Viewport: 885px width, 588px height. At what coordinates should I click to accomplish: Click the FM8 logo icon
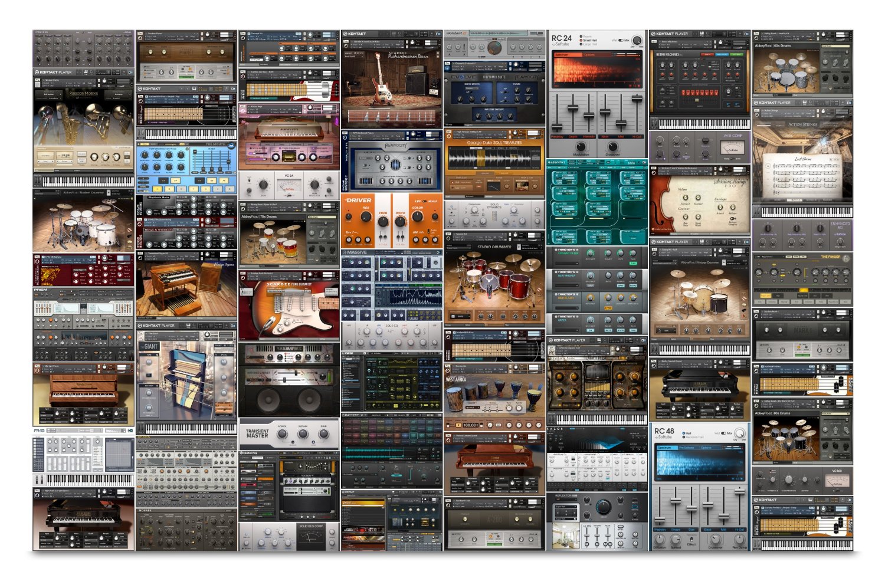coord(39,431)
